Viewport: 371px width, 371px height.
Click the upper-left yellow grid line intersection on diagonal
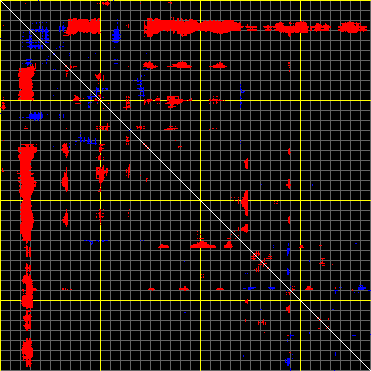[100, 100]
